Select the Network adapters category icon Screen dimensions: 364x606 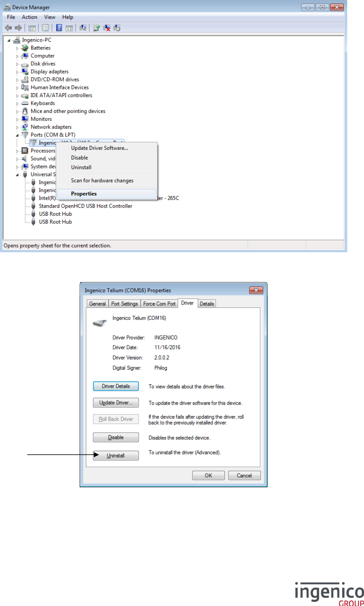pos(25,127)
